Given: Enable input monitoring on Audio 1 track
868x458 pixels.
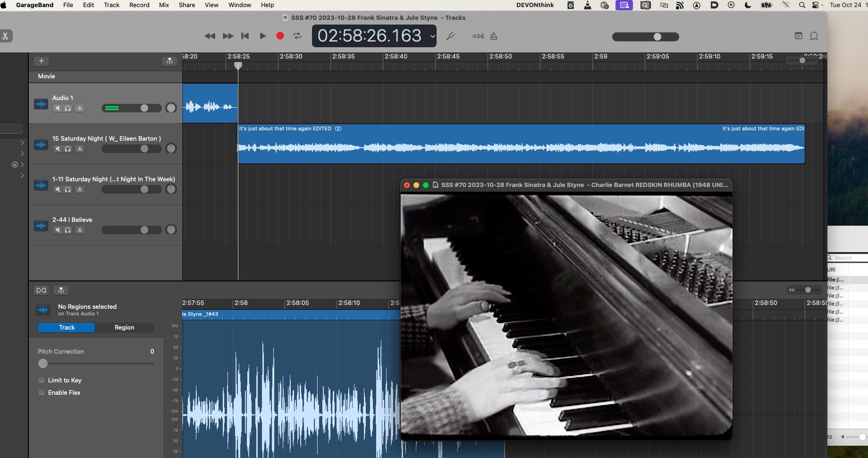Looking at the screenshot, I should [x=80, y=108].
